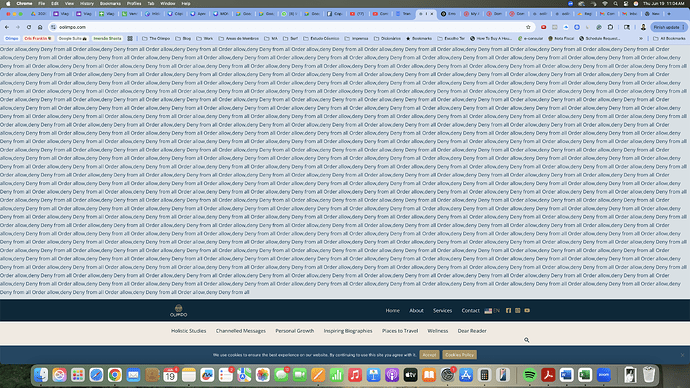Open the History menu

[x=87, y=4]
